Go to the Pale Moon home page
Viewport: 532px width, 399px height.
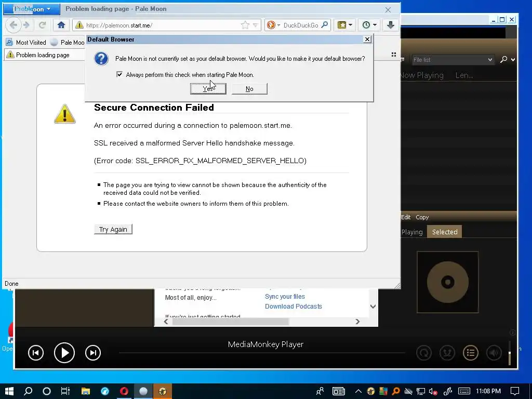(x=61, y=25)
